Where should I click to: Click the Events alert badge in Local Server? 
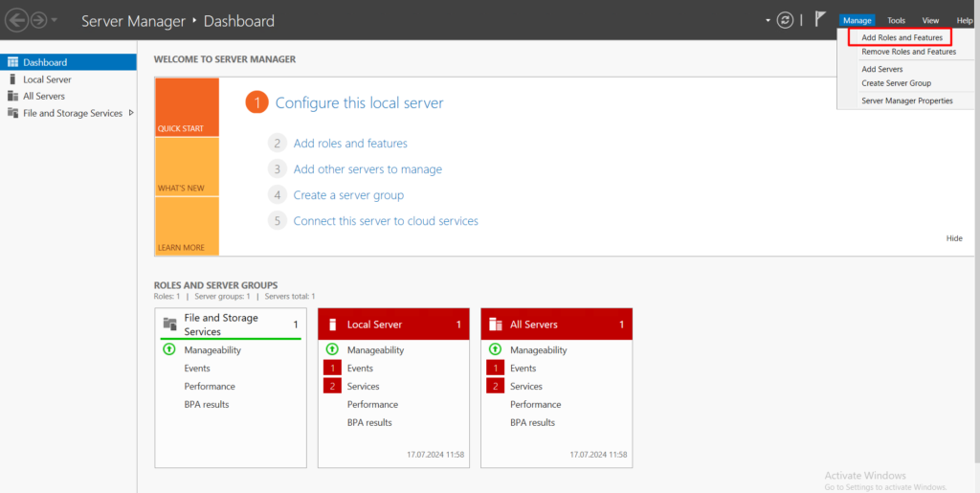332,368
